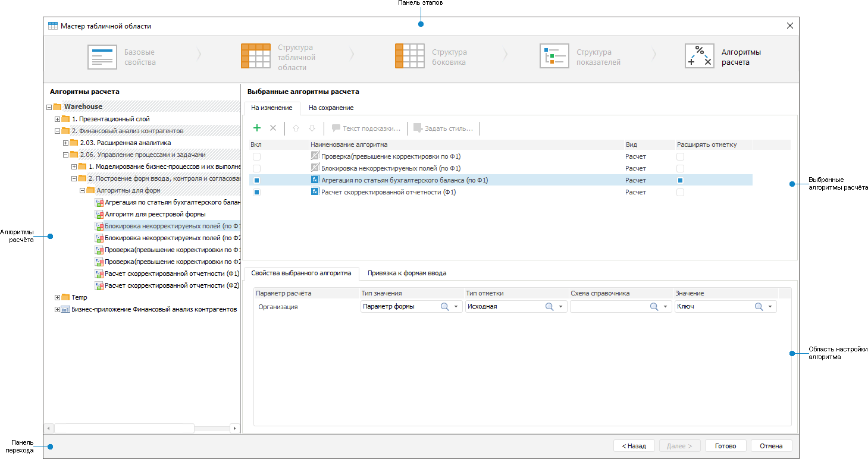Click the table icon of Агрегация по статьям бухгалтерского баланса (по Ф1)
Viewport: 868px width, 459px height.
315,180
